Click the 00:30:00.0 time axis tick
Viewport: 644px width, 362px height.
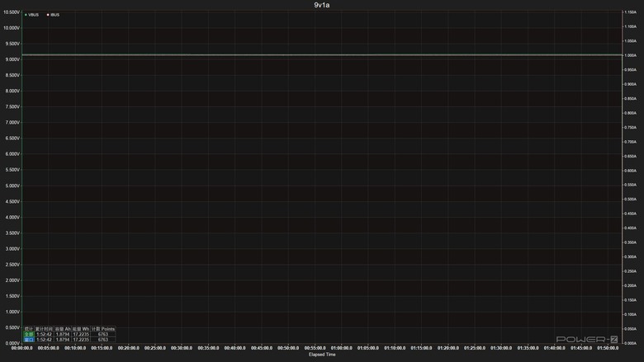pos(182,348)
